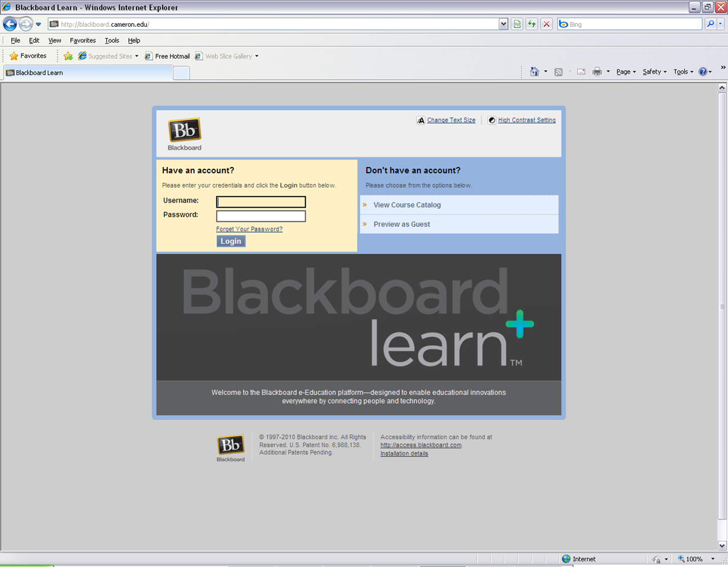Click the zoom level 100% button
Image resolution: width=728 pixels, height=567 pixels.
click(690, 559)
